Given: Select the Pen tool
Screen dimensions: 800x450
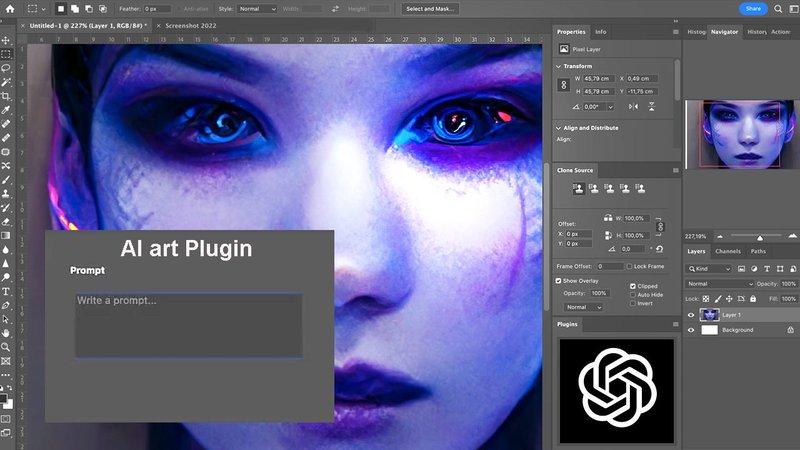Looking at the screenshot, I should click(6, 305).
